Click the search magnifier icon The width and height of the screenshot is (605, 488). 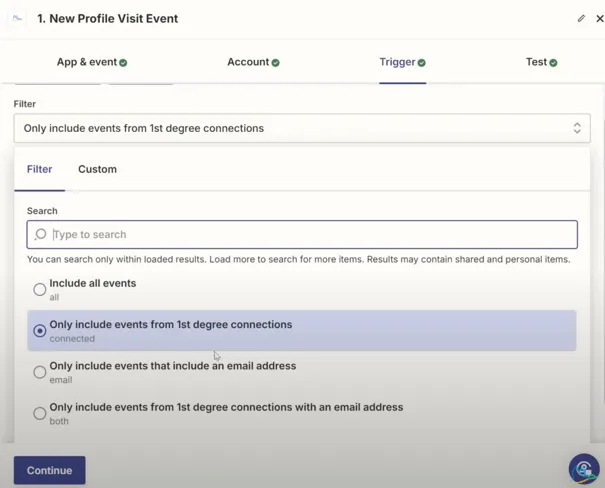pyautogui.click(x=40, y=234)
